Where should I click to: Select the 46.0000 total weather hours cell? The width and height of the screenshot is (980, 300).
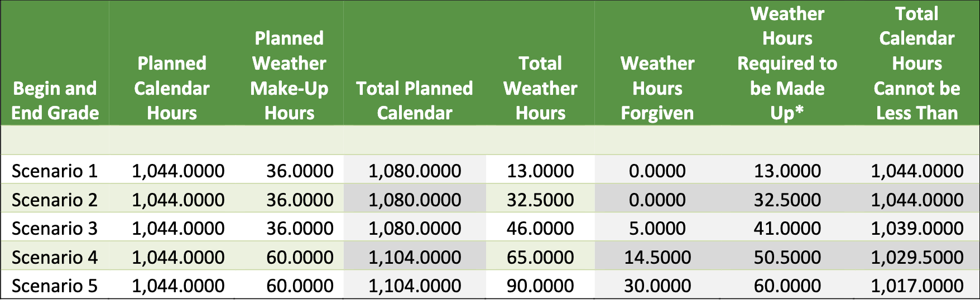540,228
